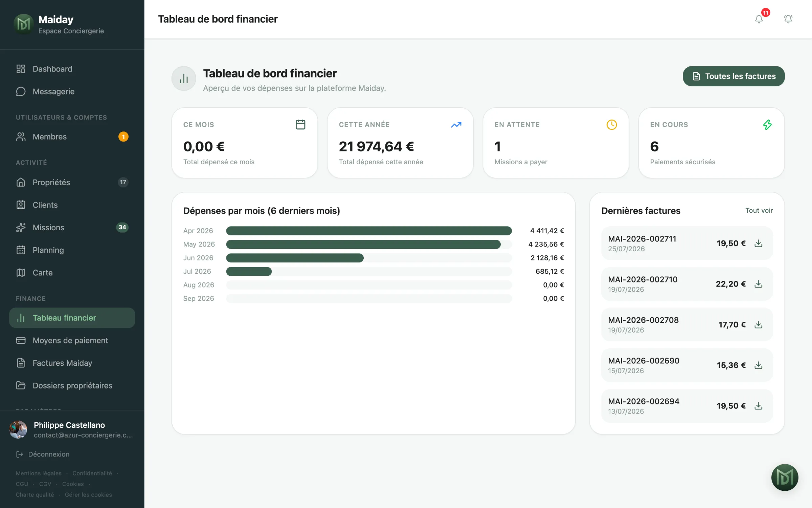Click the 21 974,64 € yearly total
Screen dimensions: 812x508
376,146
